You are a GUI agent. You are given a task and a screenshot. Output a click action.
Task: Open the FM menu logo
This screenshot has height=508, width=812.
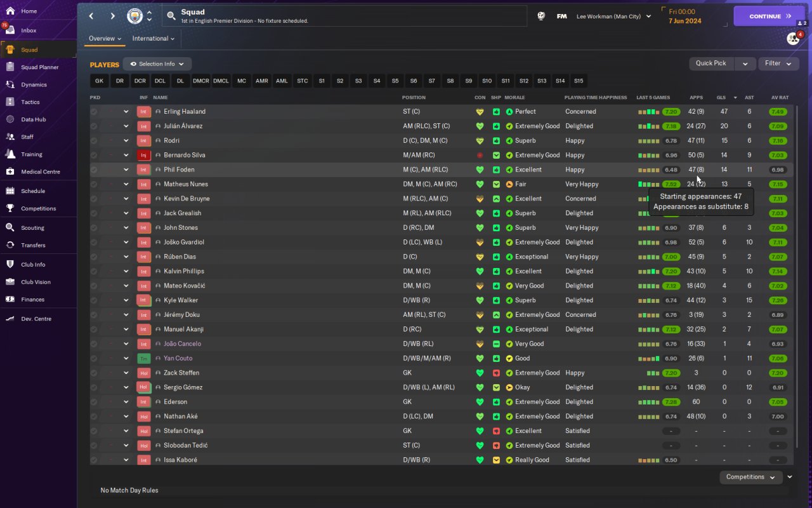point(561,17)
